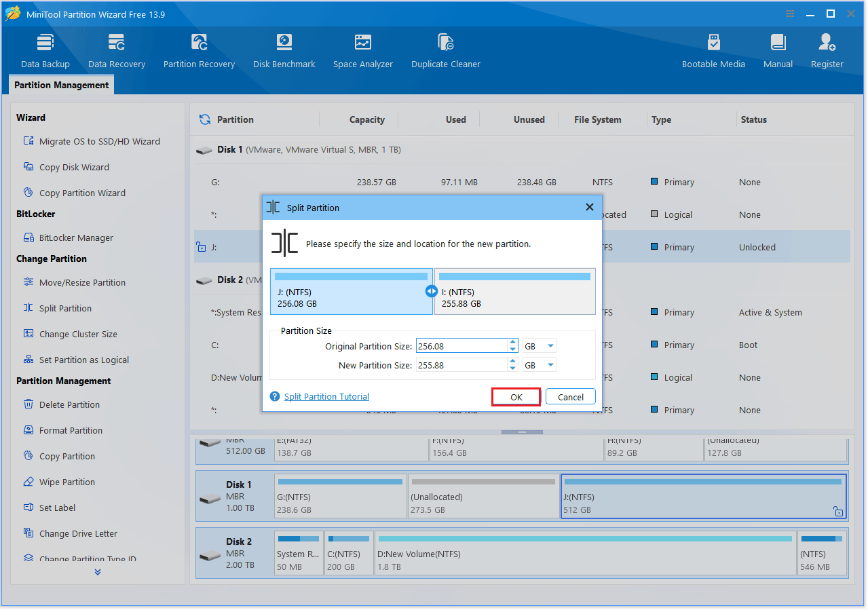Viewport: 868px width, 610px height.
Task: Create Bootable Media from the toolbar
Action: point(713,52)
